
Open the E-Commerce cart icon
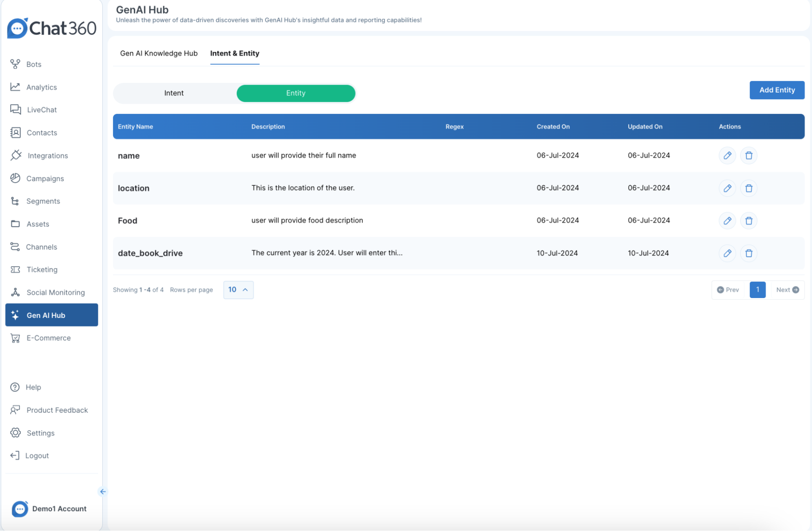tap(15, 338)
